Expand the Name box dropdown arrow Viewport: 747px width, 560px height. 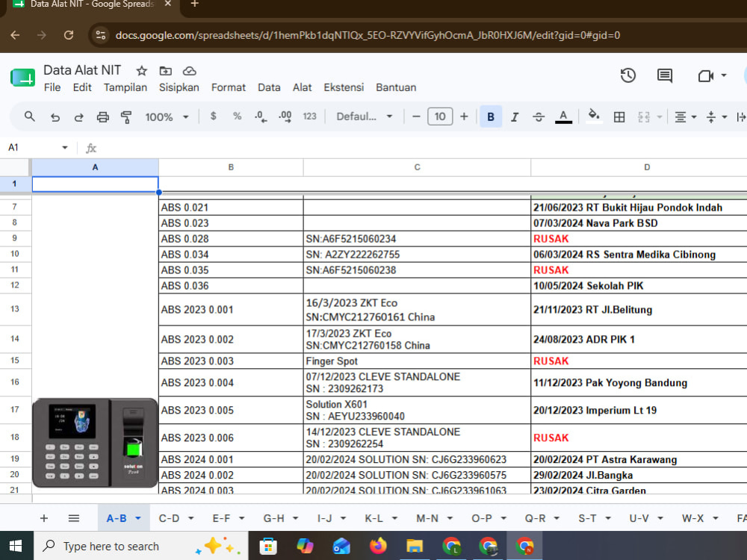coord(65,148)
